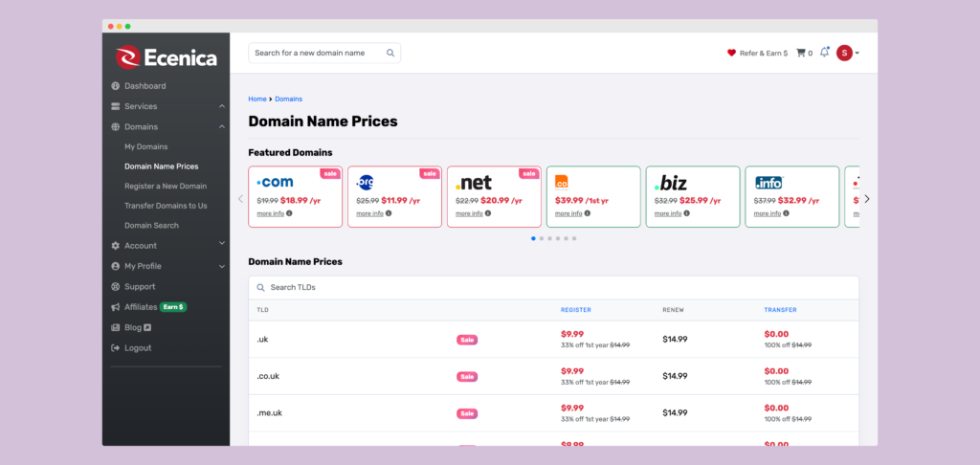This screenshot has width=980, height=465.
Task: Click the TLD column header
Action: 262,310
